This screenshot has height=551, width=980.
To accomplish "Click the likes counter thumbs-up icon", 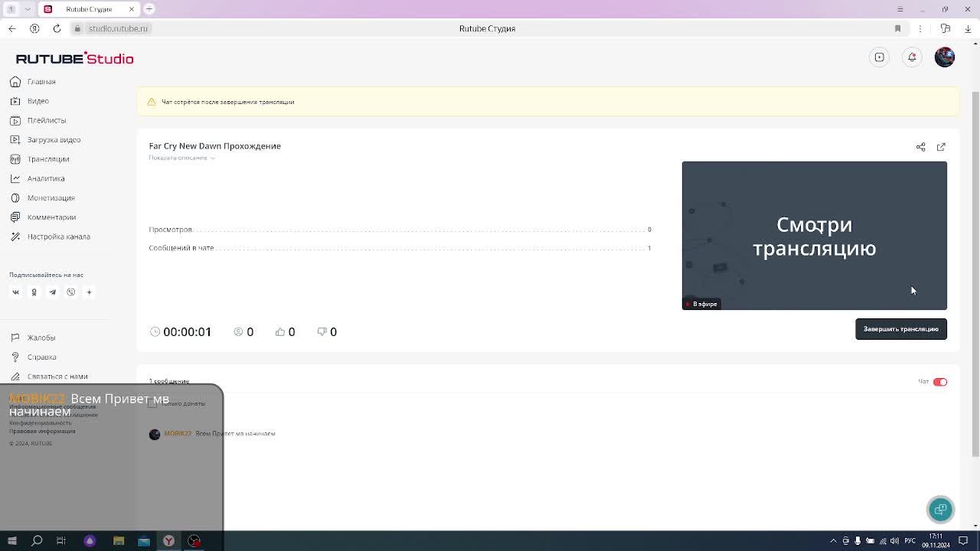I will point(280,332).
